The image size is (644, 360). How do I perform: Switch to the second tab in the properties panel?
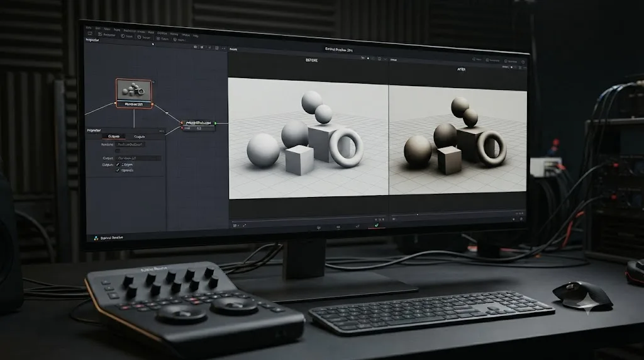tap(140, 137)
